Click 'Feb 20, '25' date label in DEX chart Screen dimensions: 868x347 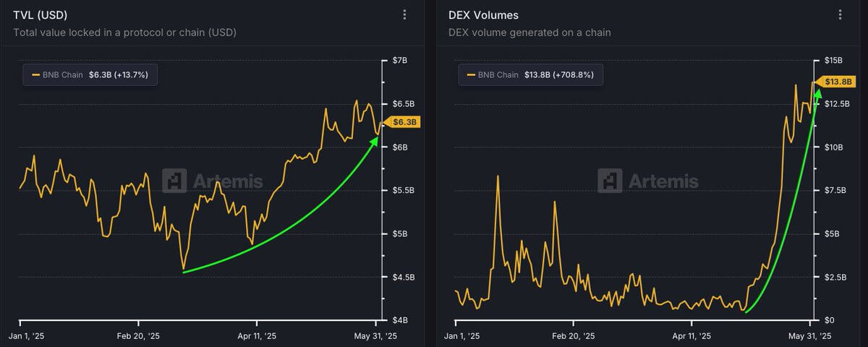[573, 336]
